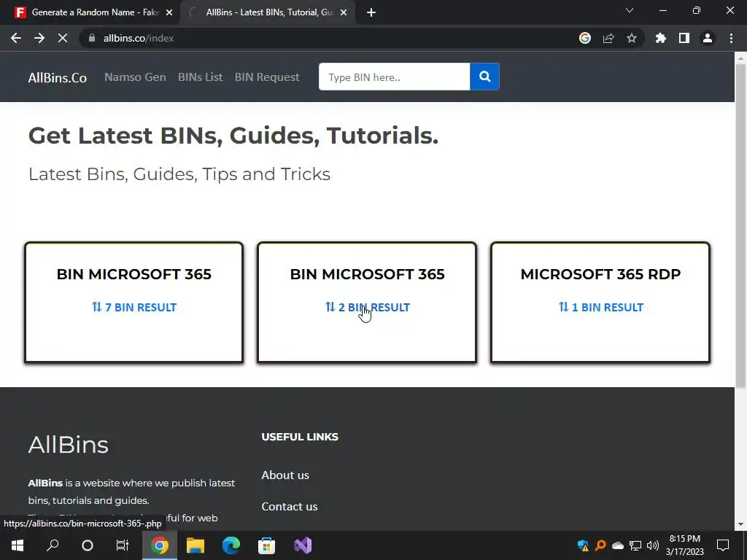This screenshot has width=747, height=560.
Task: Click the OneDrive cloud tray icon
Action: point(618,545)
